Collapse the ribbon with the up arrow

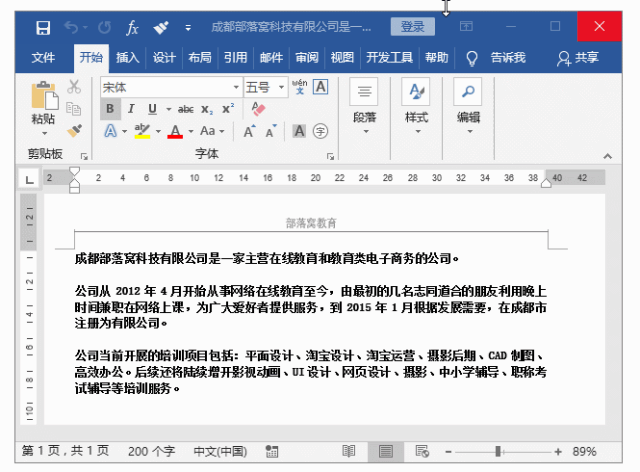(x=608, y=156)
